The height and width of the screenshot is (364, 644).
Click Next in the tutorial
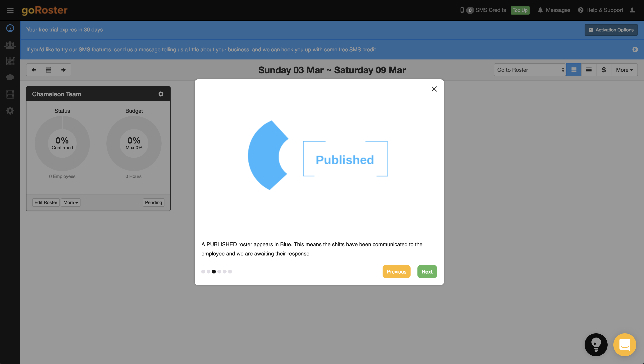click(x=427, y=271)
